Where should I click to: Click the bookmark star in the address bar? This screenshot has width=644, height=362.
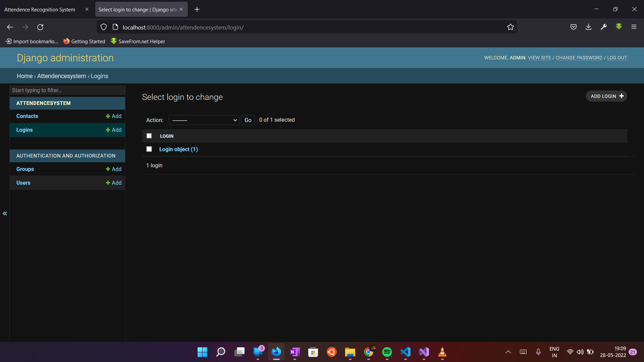[x=511, y=27]
